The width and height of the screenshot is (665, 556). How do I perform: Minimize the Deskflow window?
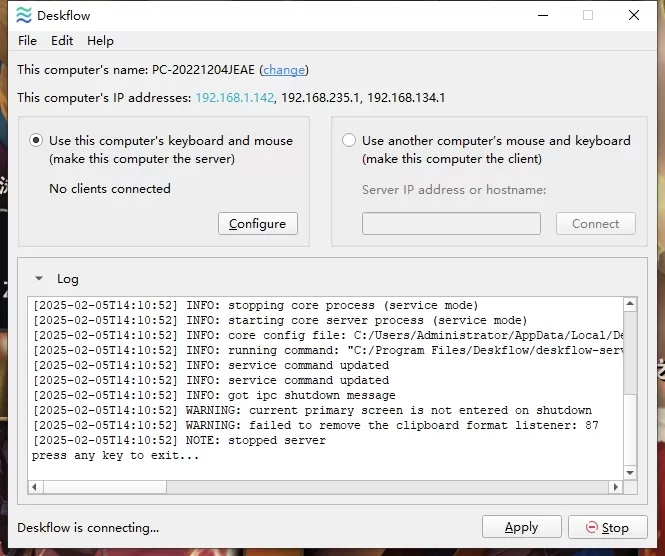pyautogui.click(x=543, y=15)
